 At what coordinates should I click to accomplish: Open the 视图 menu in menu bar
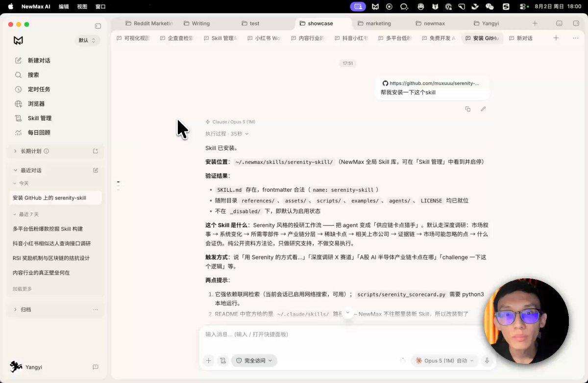coord(82,7)
